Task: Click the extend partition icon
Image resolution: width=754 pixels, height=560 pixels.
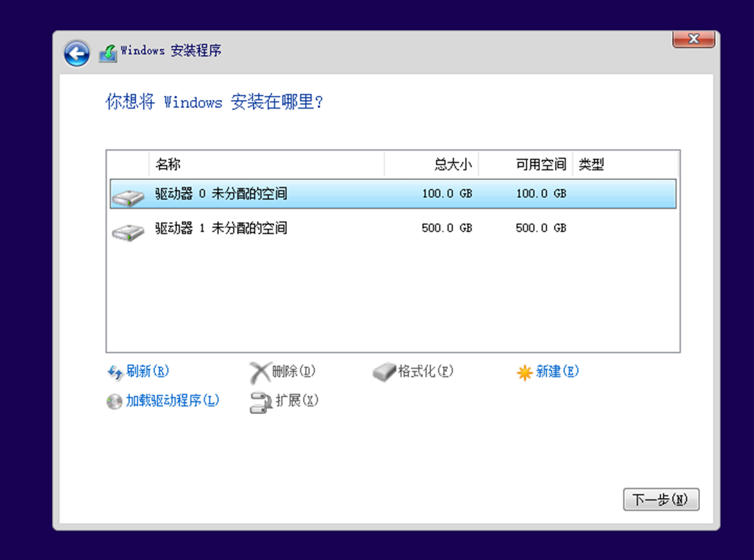Action: (x=261, y=403)
